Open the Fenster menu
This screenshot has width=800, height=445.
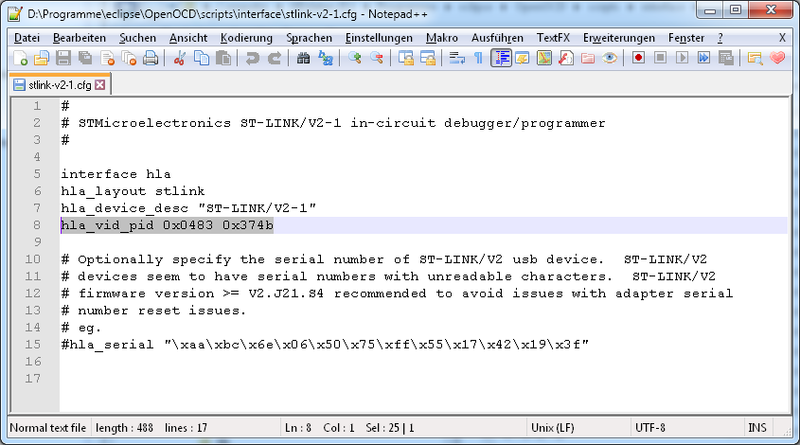tap(686, 38)
